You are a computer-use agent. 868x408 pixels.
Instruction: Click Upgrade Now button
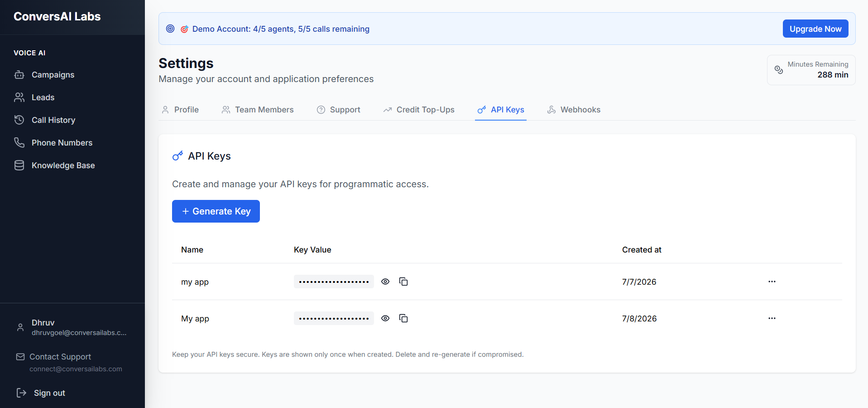(815, 29)
